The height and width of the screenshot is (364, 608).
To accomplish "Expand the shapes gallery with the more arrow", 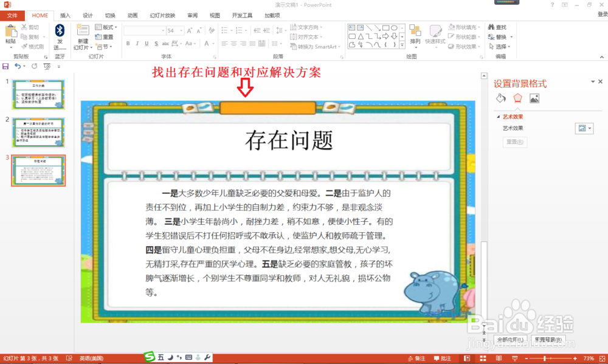I will point(402,45).
